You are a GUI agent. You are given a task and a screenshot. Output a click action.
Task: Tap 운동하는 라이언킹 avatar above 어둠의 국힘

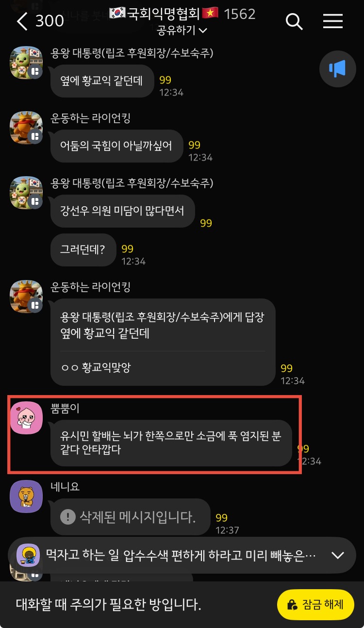pos(26,128)
